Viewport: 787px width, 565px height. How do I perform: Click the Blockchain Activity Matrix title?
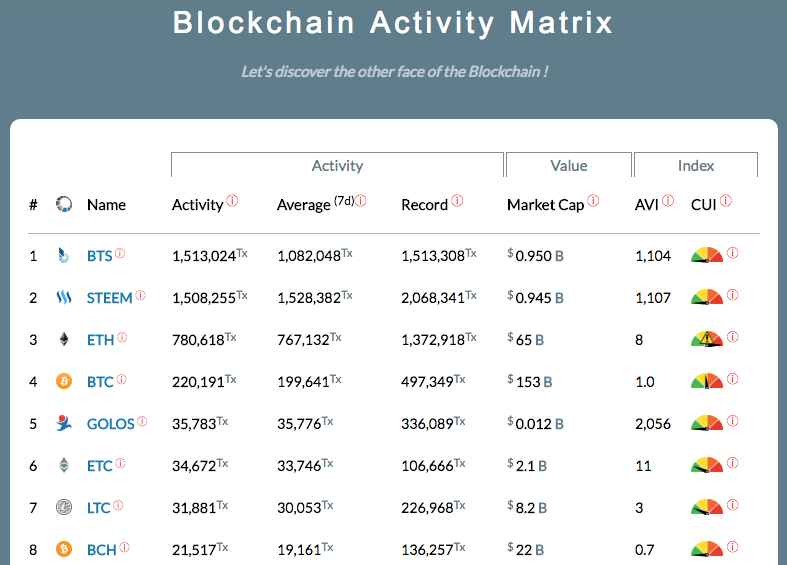(393, 23)
